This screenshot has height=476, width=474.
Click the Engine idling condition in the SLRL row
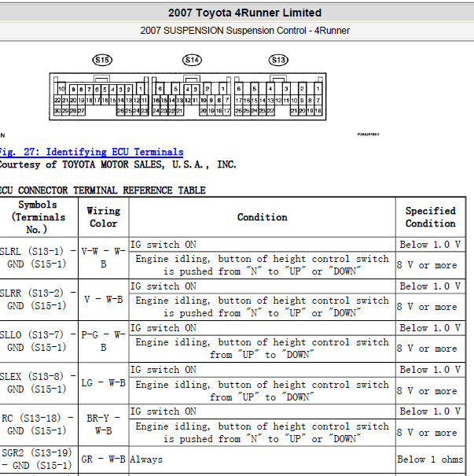[262, 265]
